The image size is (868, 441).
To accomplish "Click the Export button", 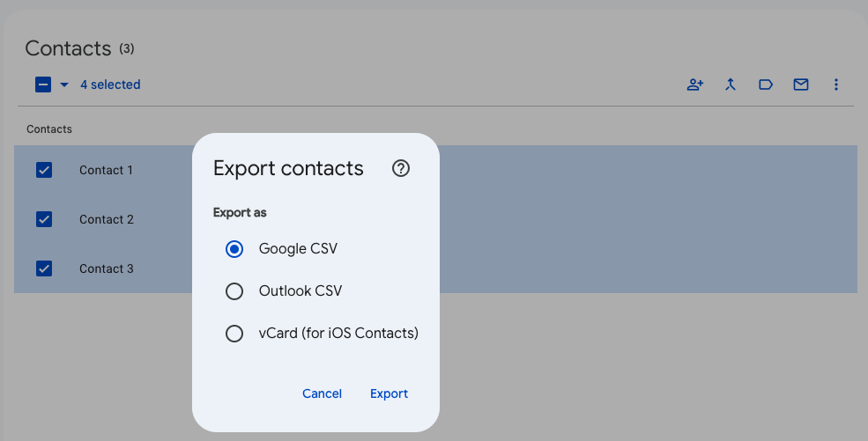I will [389, 393].
